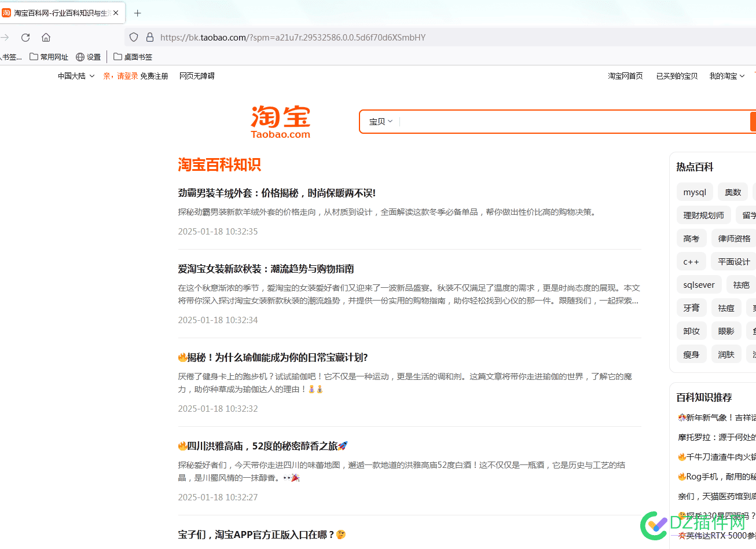This screenshot has width=756, height=549.
Task: Select the 奥数 hot tag
Action: click(733, 192)
